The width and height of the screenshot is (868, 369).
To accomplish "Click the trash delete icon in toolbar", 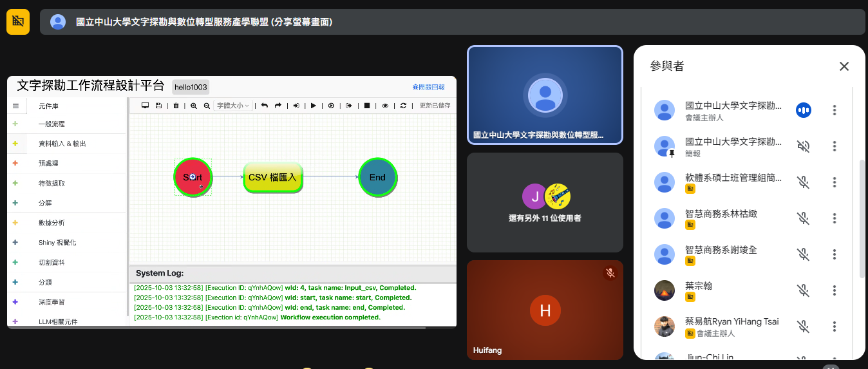I will tap(176, 106).
